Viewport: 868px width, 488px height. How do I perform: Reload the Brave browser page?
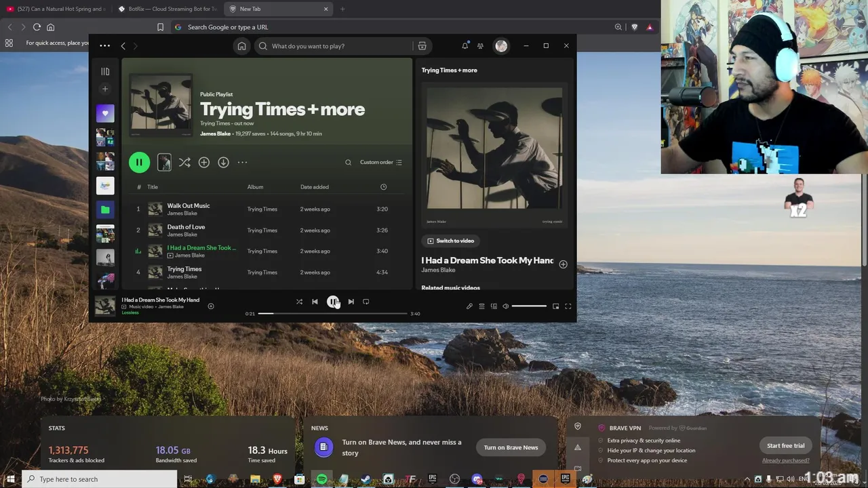coord(37,27)
